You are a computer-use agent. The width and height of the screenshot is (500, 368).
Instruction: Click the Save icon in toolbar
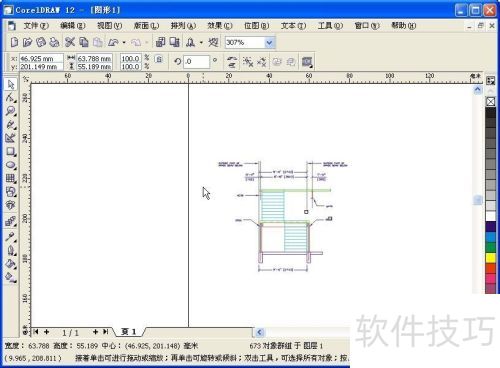41,42
